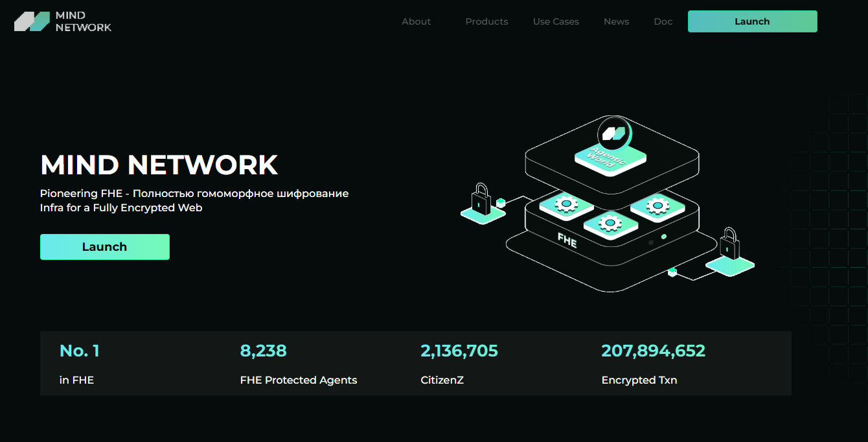This screenshot has height=442, width=868.
Task: Select the CitizenZ count in the stats bar
Action: pyautogui.click(x=459, y=351)
